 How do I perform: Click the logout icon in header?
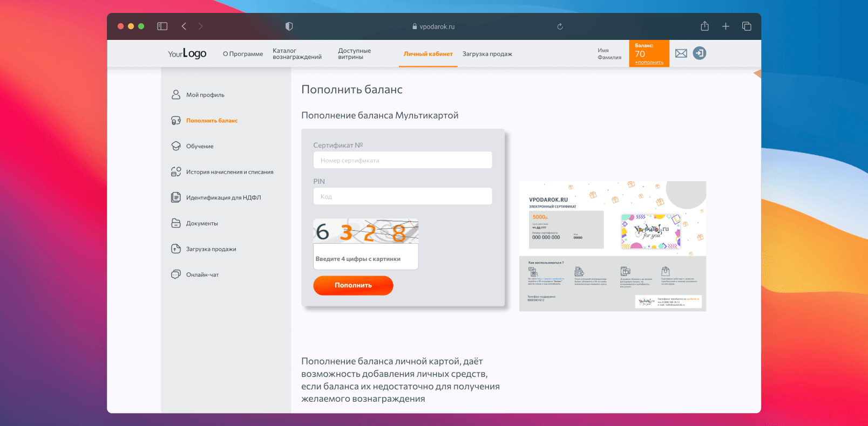click(x=700, y=53)
